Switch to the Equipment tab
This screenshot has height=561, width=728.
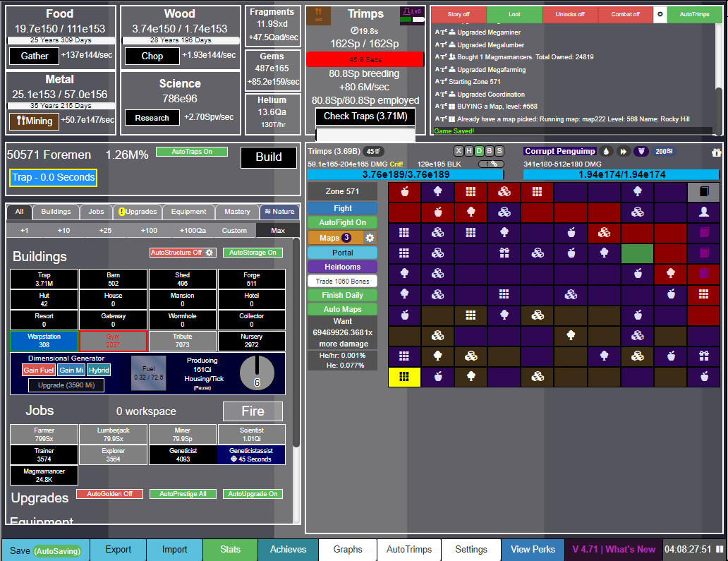point(188,212)
